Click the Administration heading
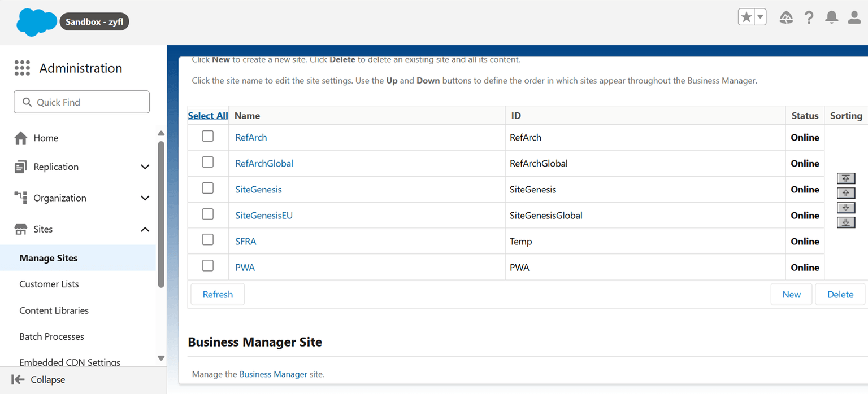 point(81,68)
